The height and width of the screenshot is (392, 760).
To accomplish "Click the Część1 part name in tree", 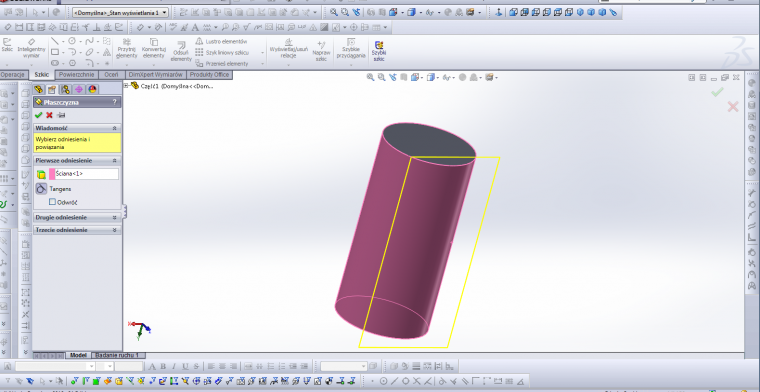I will click(176, 86).
